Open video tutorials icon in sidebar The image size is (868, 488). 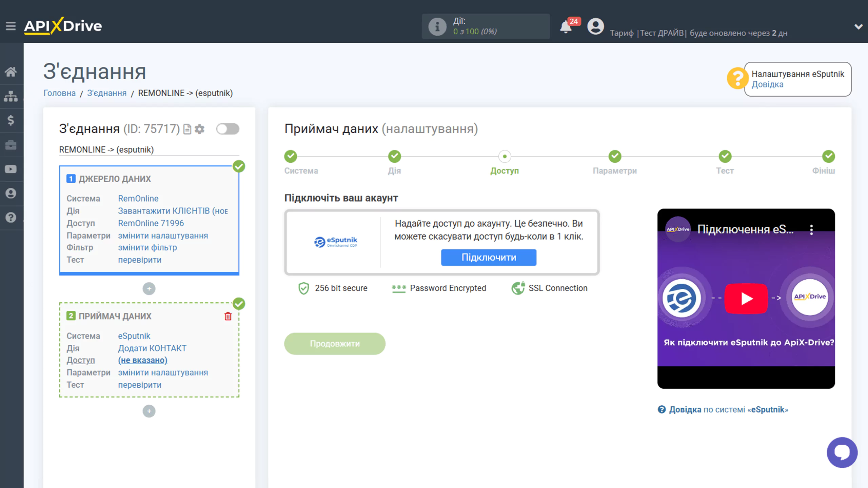11,169
